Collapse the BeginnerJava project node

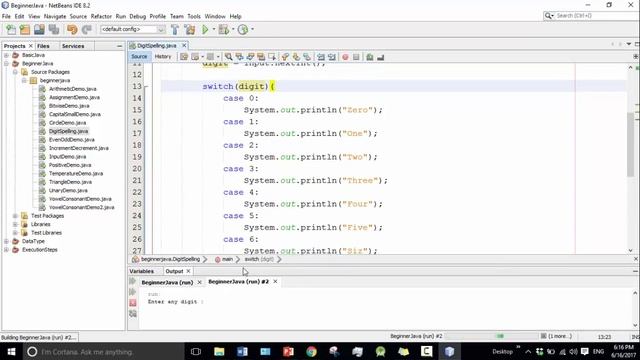[x=6, y=64]
